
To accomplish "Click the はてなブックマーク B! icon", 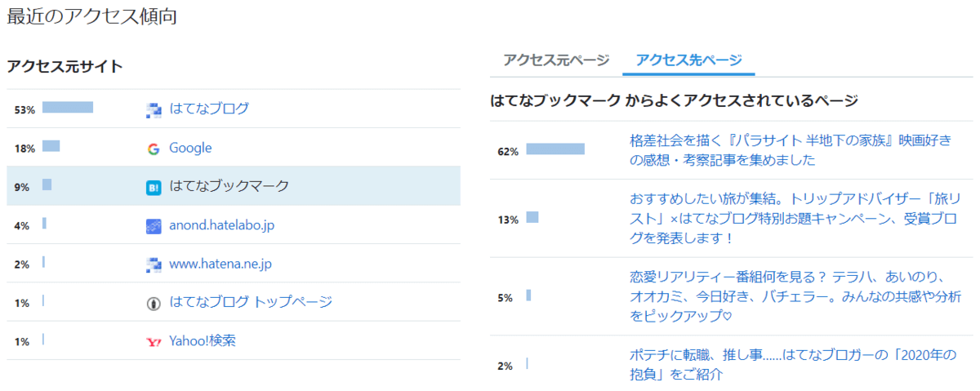I will click(154, 187).
